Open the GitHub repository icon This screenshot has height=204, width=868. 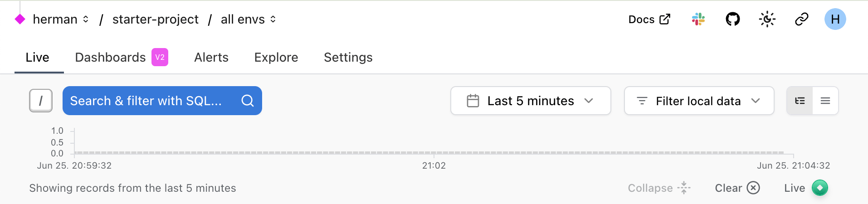[732, 19]
